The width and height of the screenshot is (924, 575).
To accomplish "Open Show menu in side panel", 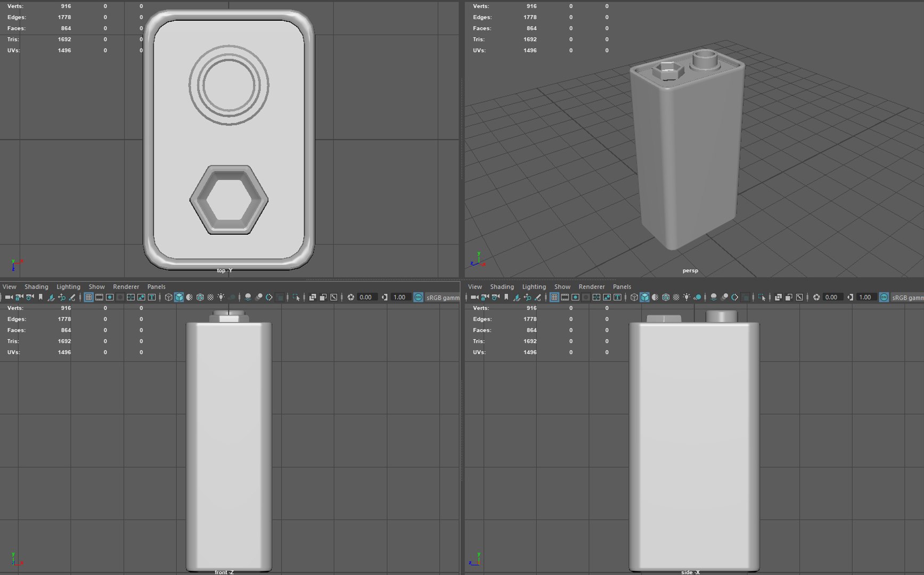I will point(562,286).
